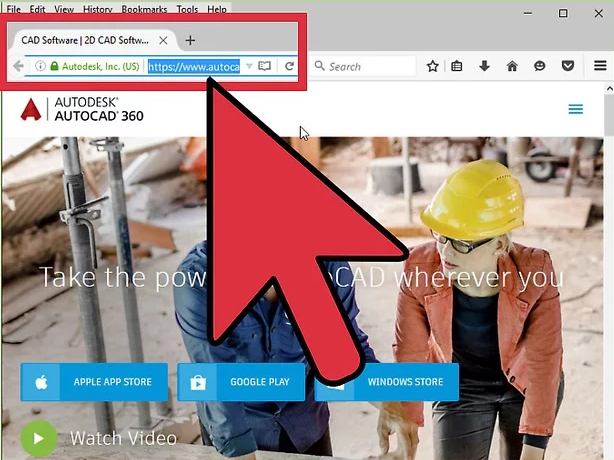
Task: Click the bookmark star icon
Action: (432, 67)
